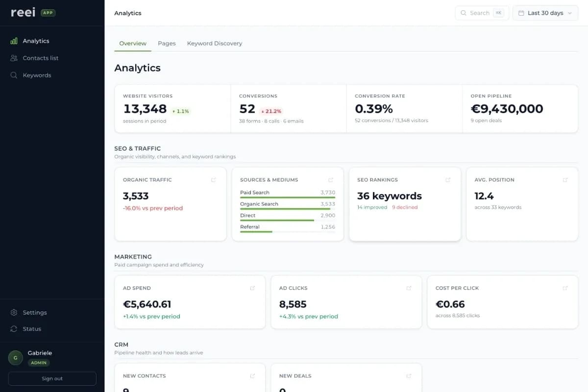Viewport: 588px width, 392px height.
Task: Click the calendar icon in date selector
Action: coord(521,13)
